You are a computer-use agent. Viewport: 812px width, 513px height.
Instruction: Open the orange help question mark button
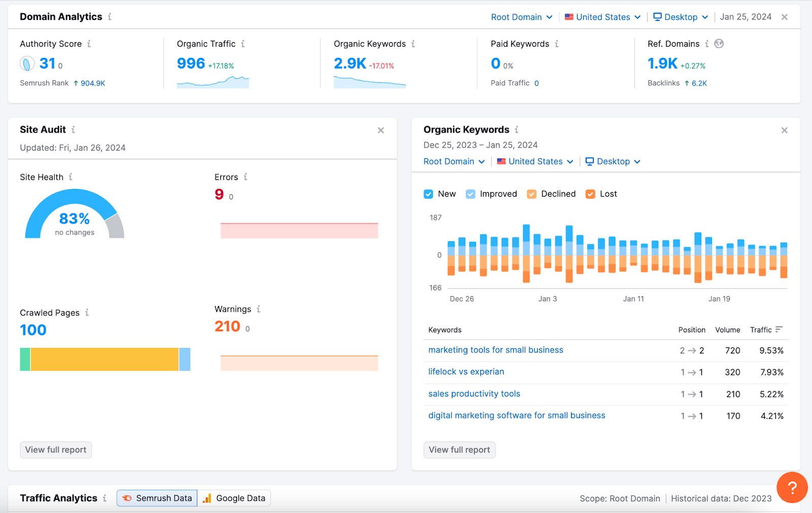pyautogui.click(x=792, y=488)
